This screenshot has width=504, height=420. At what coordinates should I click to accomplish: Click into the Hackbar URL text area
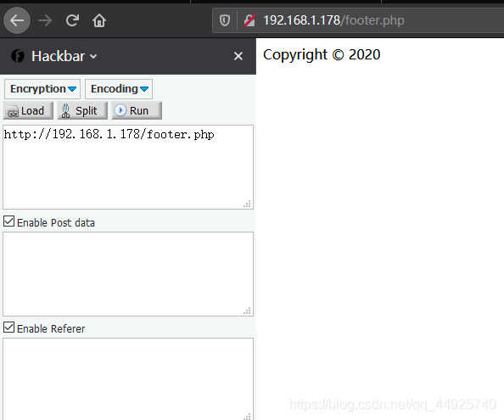point(128,167)
